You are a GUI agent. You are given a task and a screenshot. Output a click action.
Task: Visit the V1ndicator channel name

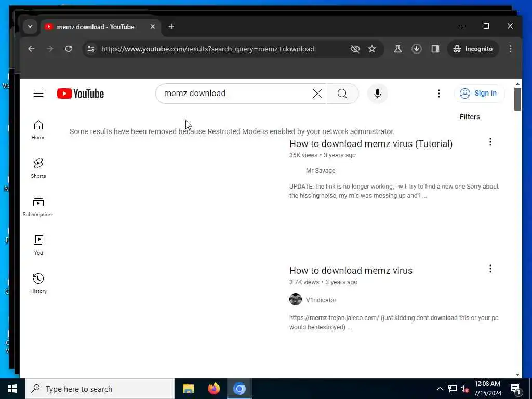click(x=321, y=300)
